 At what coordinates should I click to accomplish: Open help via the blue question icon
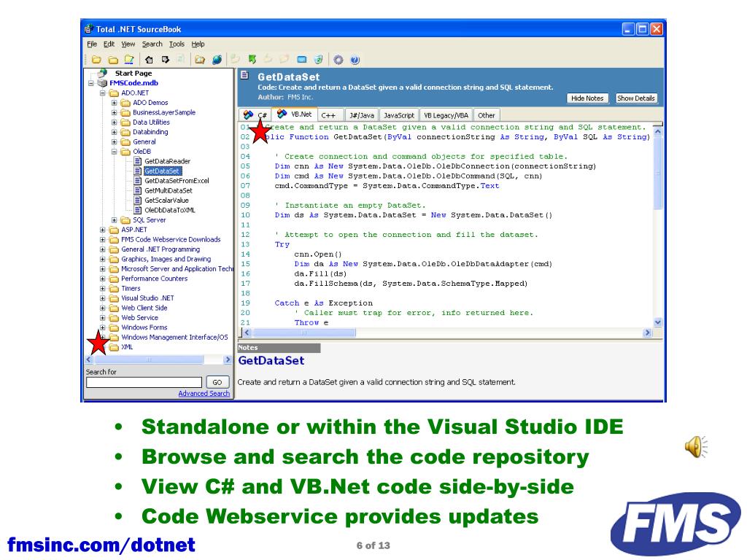point(355,60)
